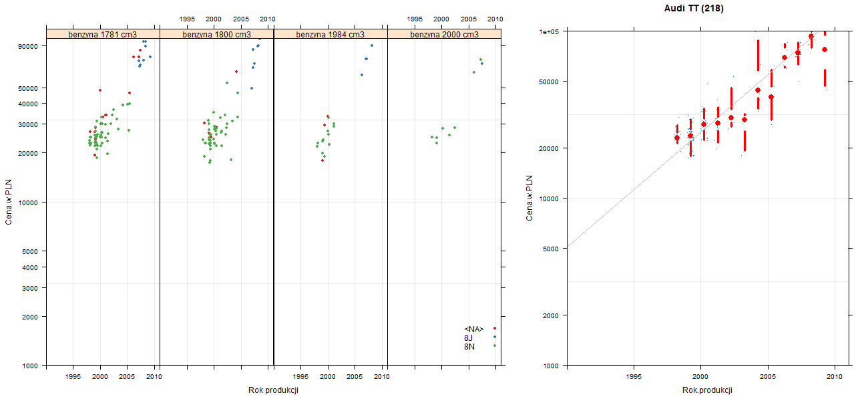The image size is (868, 401).
Task: Select the 'benzyna 1984 cm3' panel header
Action: [x=331, y=34]
